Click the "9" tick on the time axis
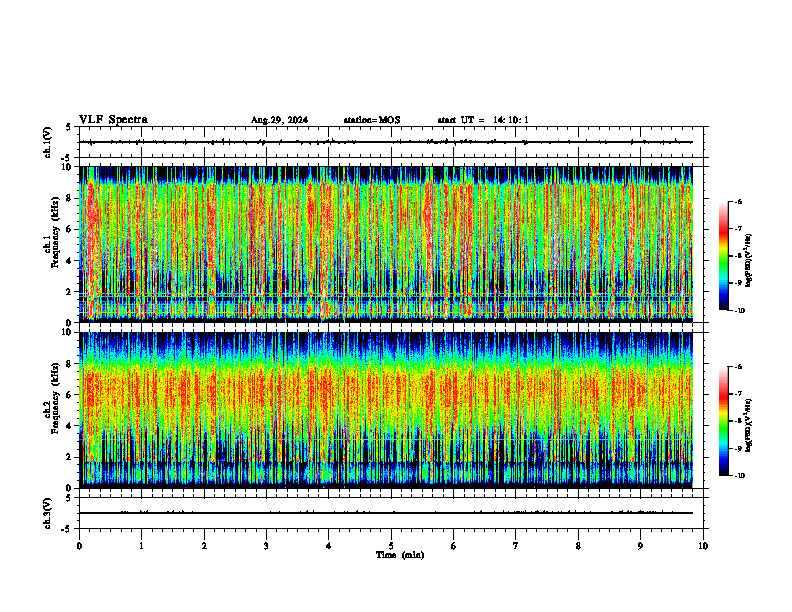Screen dimensions: 792x612 tap(640, 546)
